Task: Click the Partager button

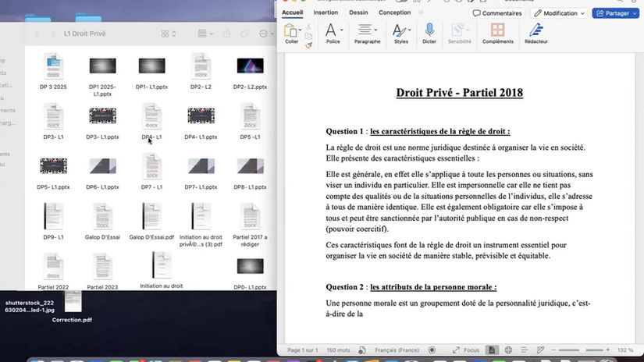Action: point(612,13)
